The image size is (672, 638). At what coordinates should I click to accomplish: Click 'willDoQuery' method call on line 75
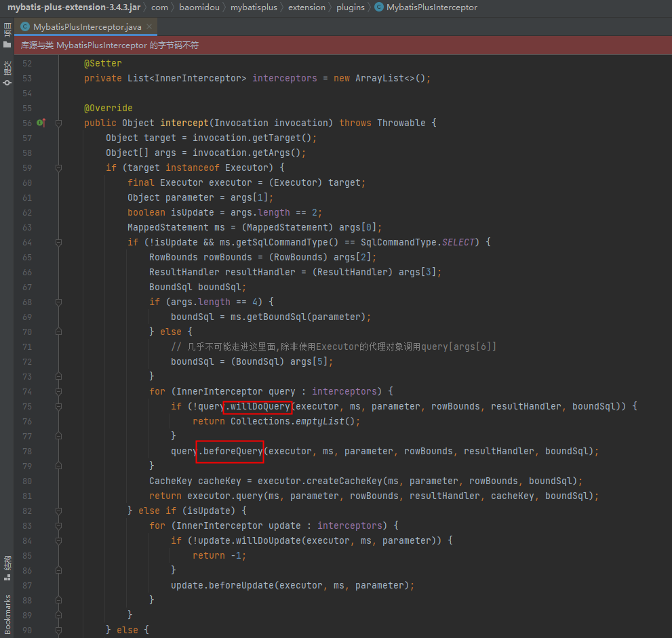(260, 406)
